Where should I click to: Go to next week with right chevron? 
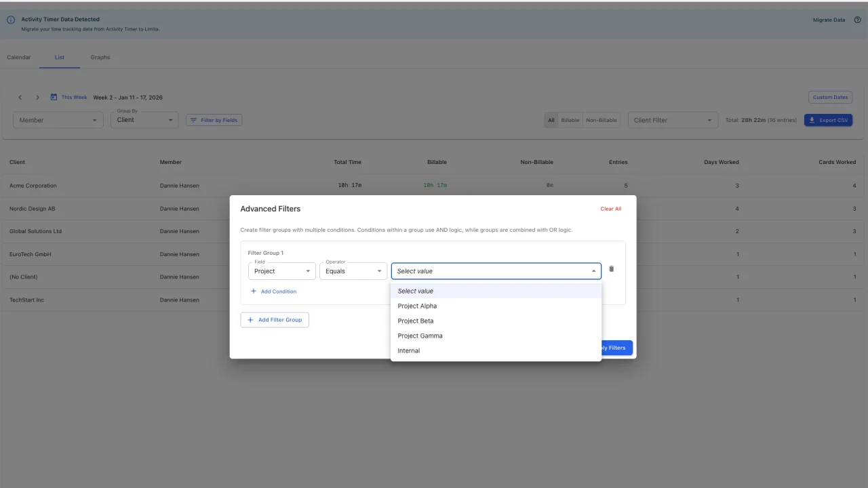click(x=37, y=97)
